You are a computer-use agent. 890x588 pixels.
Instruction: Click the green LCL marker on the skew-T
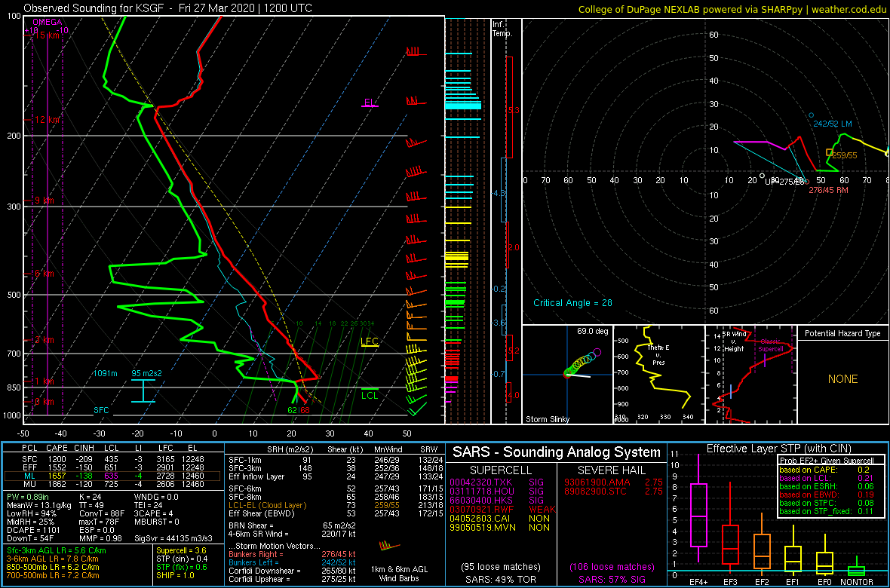coord(370,394)
